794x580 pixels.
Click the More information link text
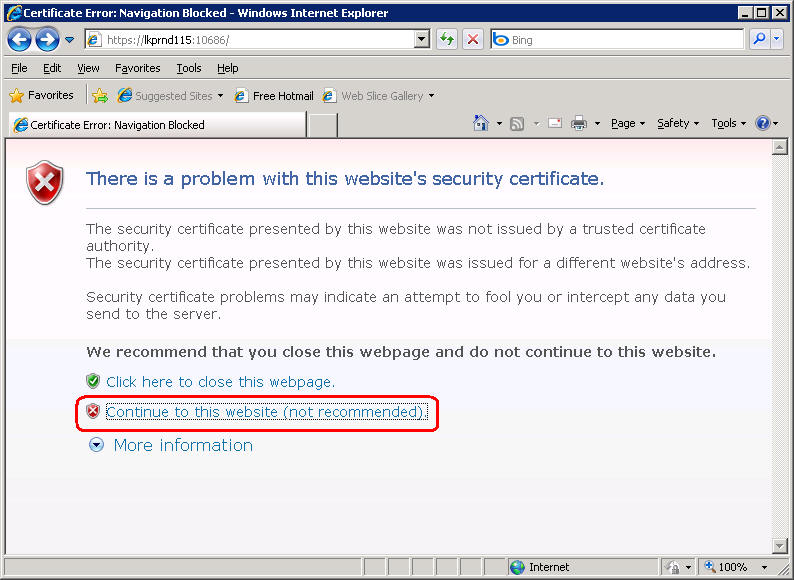183,445
